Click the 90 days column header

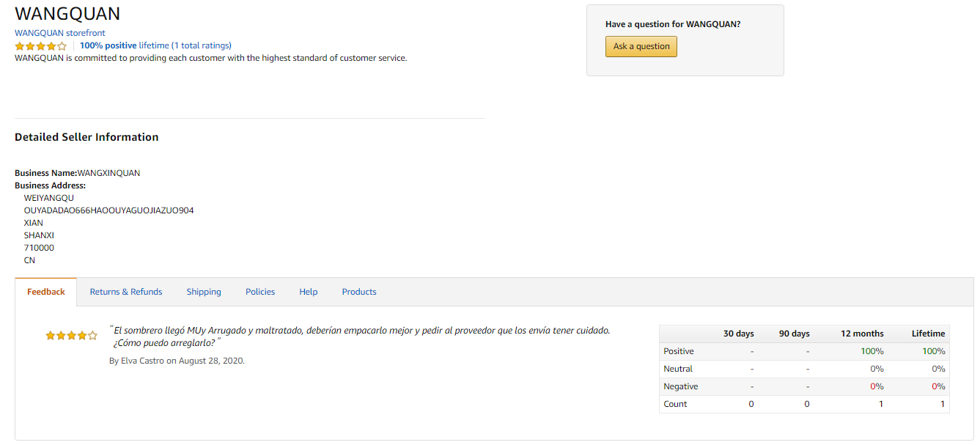794,334
